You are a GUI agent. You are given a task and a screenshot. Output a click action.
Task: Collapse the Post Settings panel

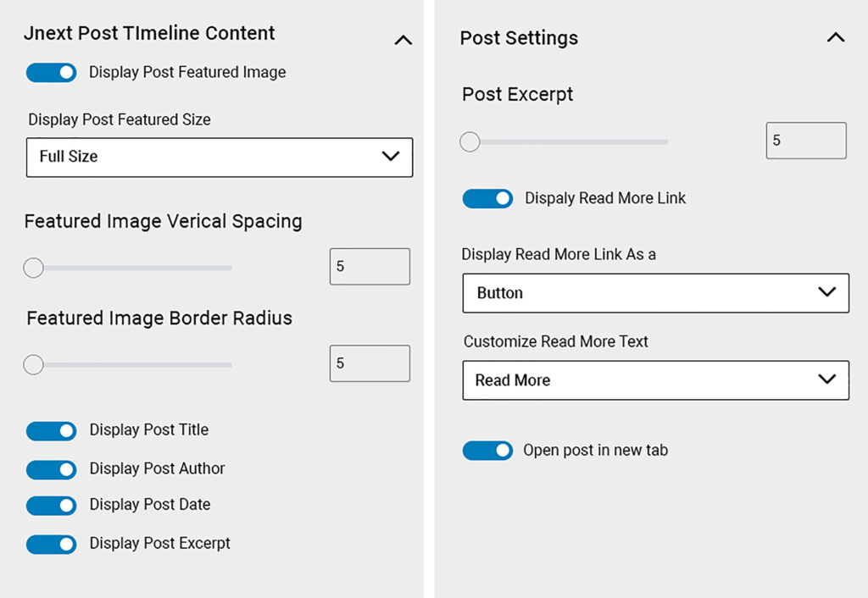(x=836, y=37)
